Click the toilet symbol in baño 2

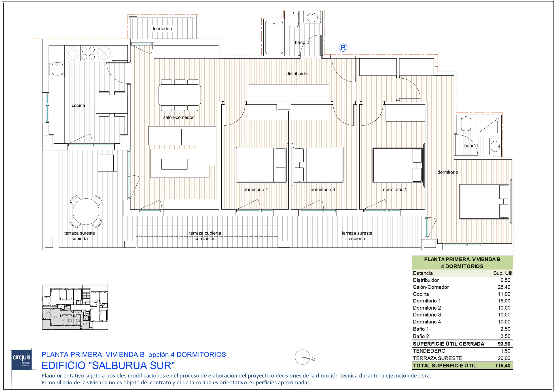[x=294, y=20]
